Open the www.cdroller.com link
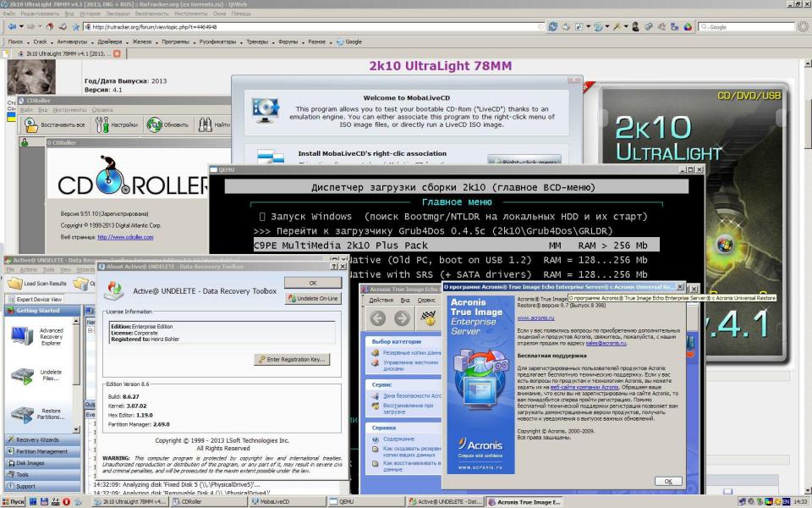The image size is (812, 508). (125, 237)
